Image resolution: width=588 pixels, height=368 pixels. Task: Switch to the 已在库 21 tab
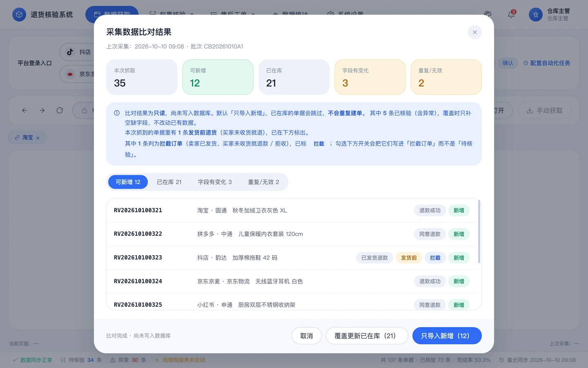(x=169, y=182)
